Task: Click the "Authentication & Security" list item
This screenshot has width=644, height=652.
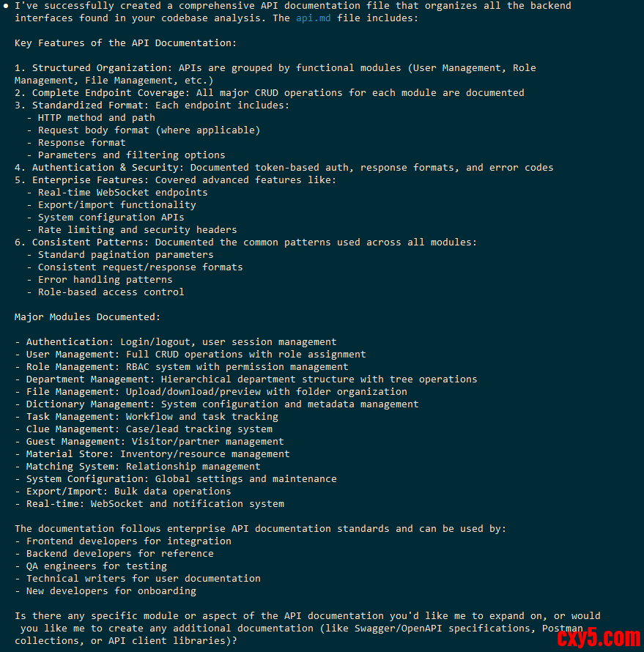Action: click(x=284, y=168)
